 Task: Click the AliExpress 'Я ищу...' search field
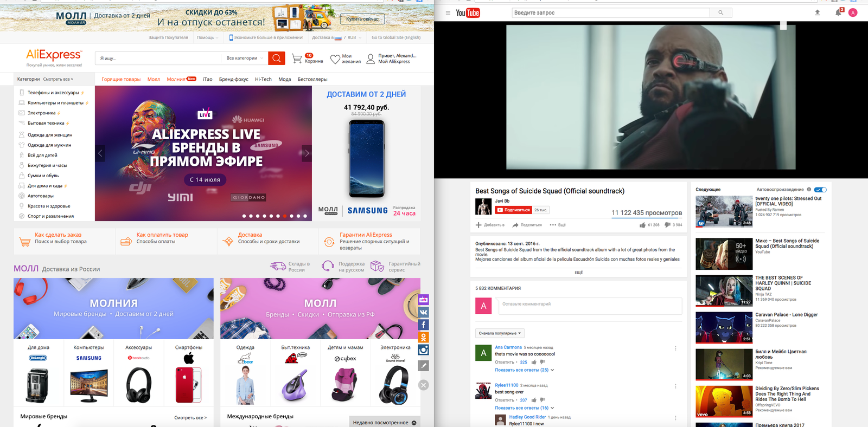pos(158,58)
